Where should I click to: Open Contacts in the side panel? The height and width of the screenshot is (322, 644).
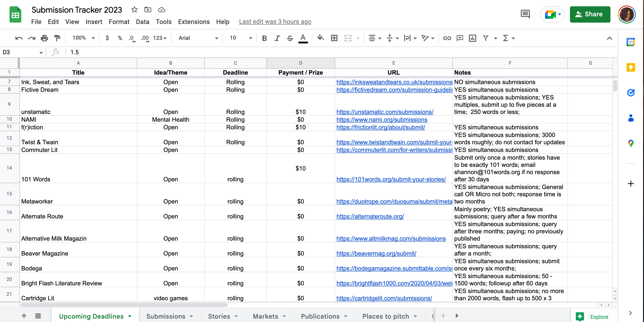(x=630, y=118)
